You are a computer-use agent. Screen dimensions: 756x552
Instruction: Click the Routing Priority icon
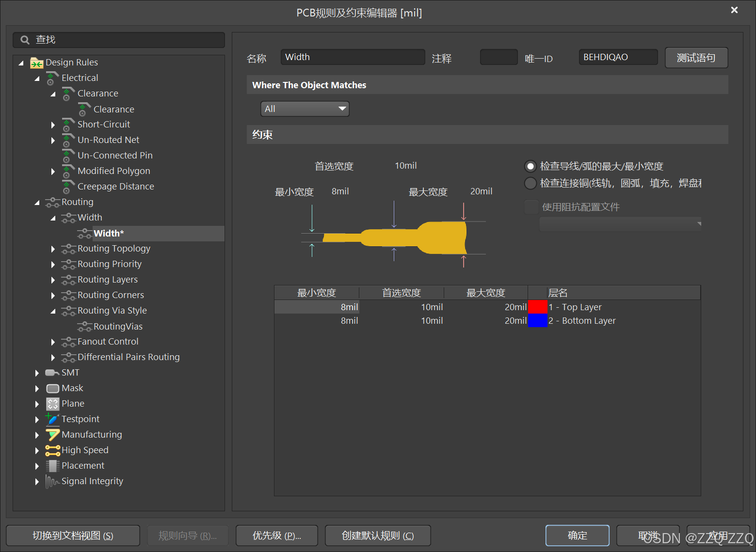(x=68, y=265)
